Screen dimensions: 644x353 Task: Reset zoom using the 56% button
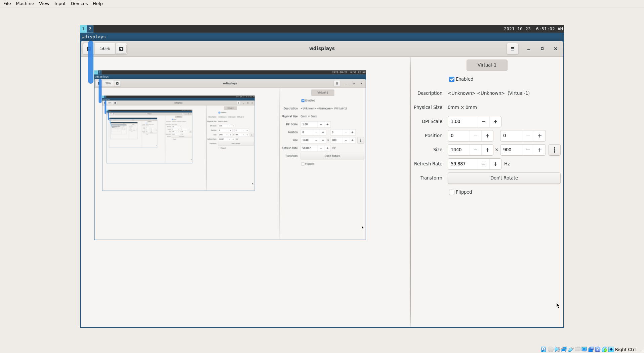[x=105, y=49]
